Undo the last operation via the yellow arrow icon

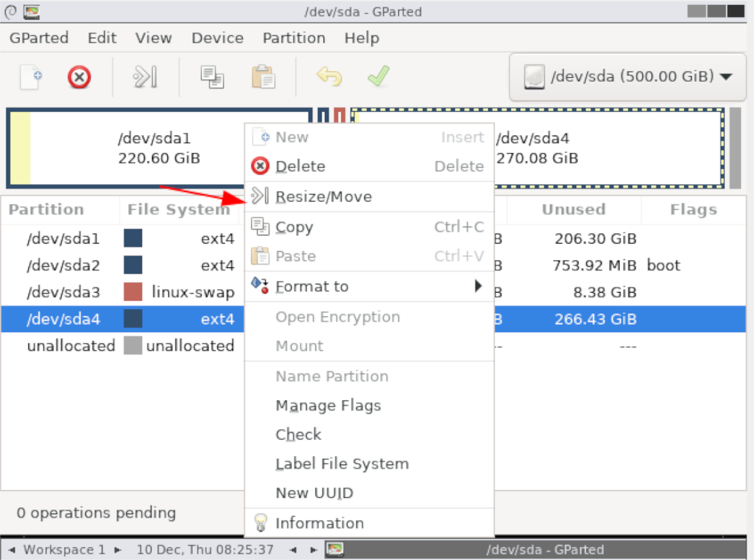[x=330, y=76]
